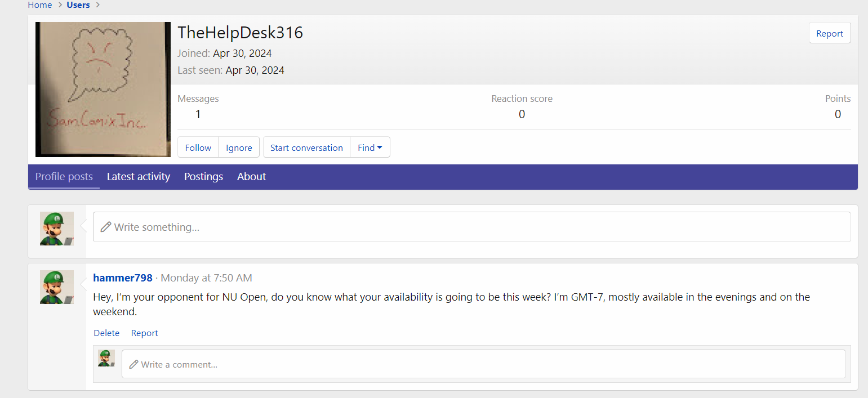This screenshot has width=868, height=398.
Task: Click TheHelpDesk316's profile avatar image
Action: tap(103, 90)
